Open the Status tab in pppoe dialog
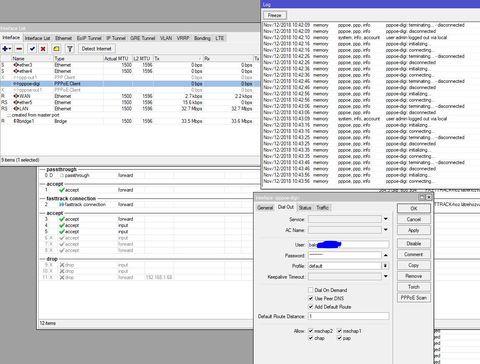The height and width of the screenshot is (364, 480). click(x=305, y=208)
